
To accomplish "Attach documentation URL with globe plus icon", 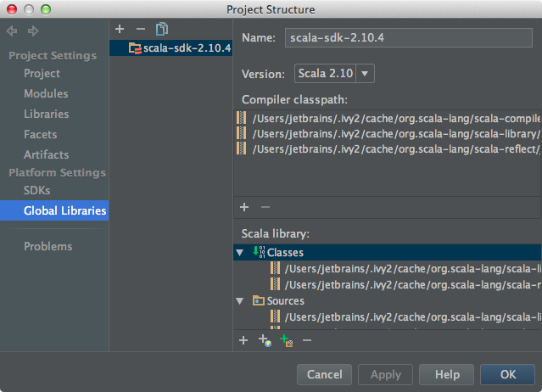I will (x=265, y=340).
